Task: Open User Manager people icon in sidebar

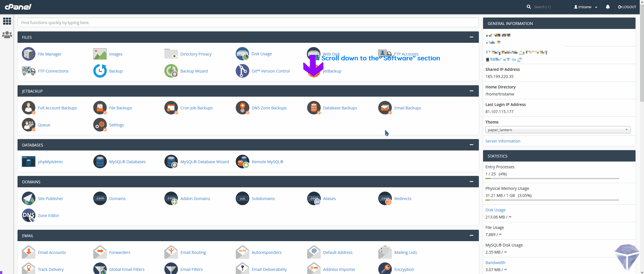Action: click(x=7, y=35)
